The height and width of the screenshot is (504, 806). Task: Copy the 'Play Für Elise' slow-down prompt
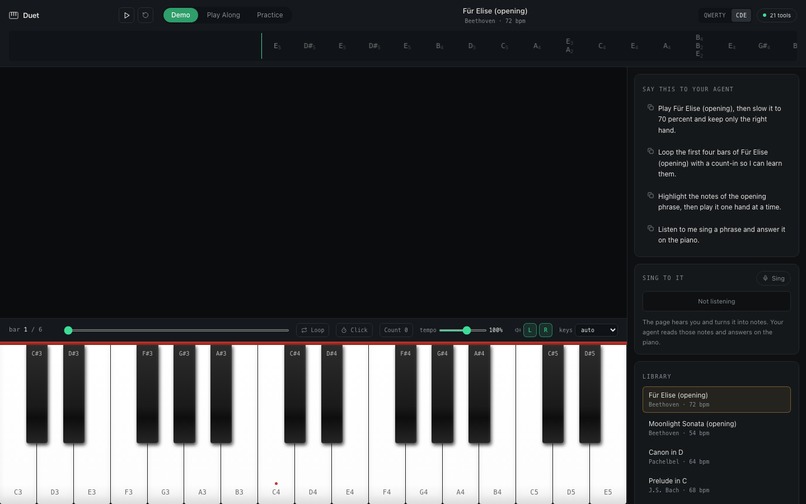(x=650, y=107)
